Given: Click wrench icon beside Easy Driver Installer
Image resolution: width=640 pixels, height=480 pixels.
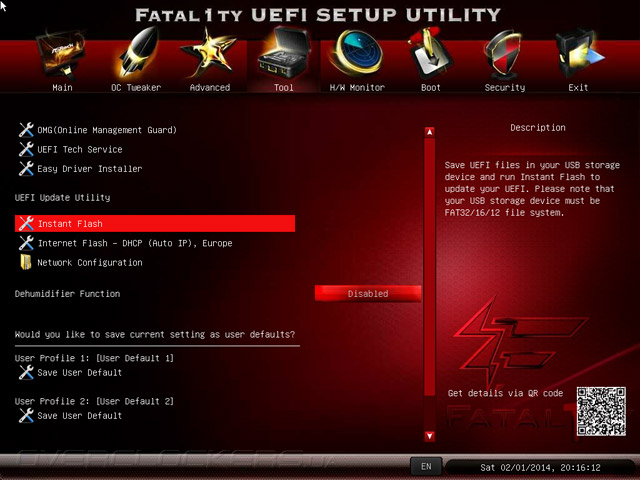Looking at the screenshot, I should tap(26, 169).
